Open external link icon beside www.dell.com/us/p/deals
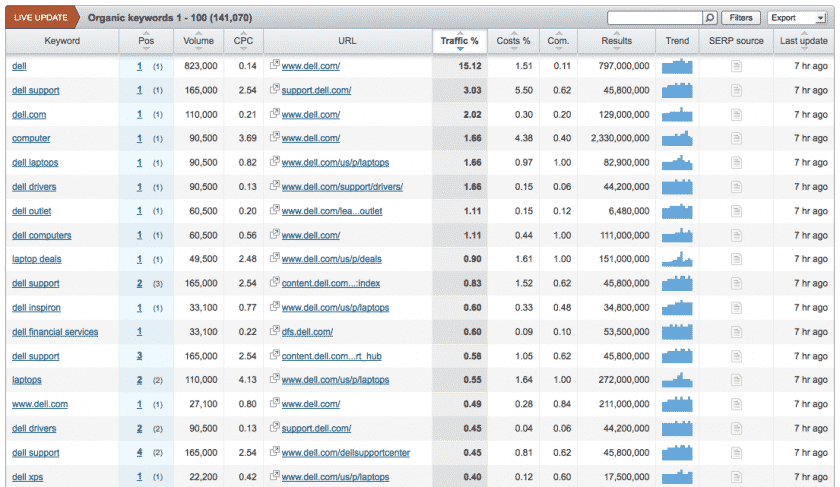840x487 pixels. 275,258
